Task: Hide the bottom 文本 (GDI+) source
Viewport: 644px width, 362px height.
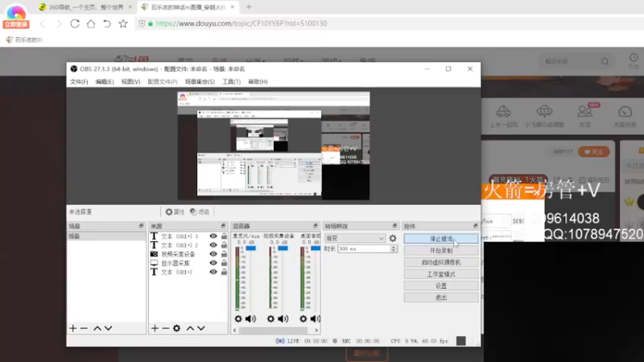Action: pyautogui.click(x=213, y=272)
